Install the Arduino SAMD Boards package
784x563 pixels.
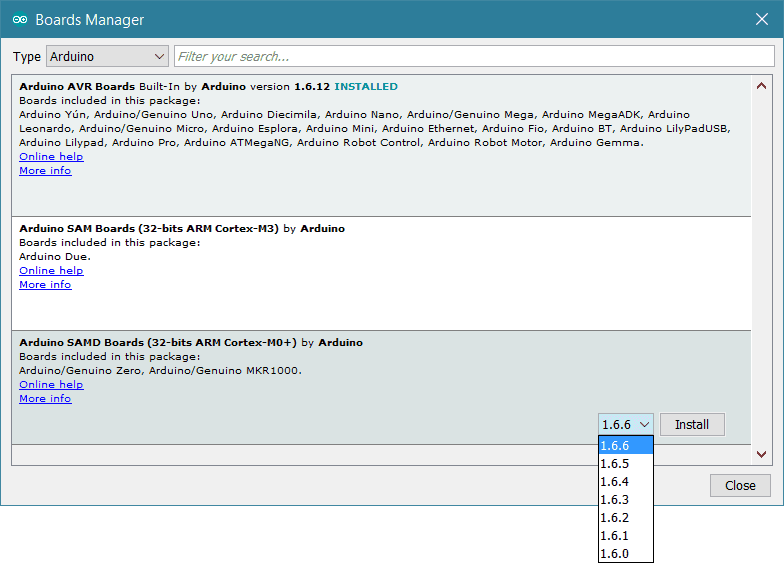[x=692, y=425]
